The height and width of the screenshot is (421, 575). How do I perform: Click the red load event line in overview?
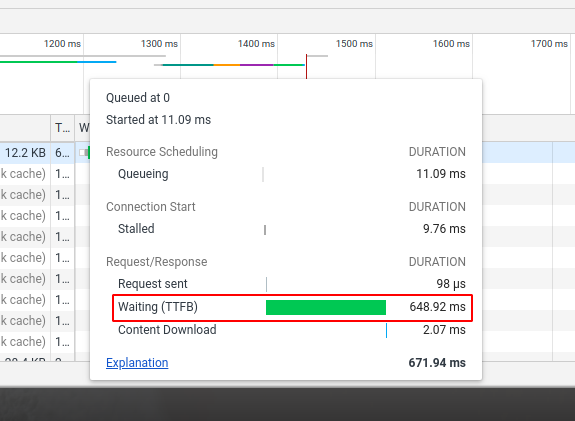tap(306, 66)
